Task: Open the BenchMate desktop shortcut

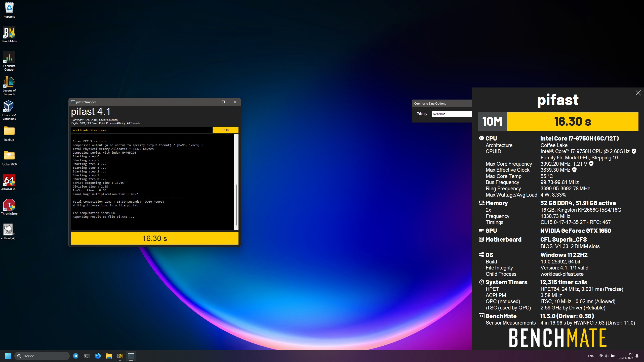Action: [9, 35]
